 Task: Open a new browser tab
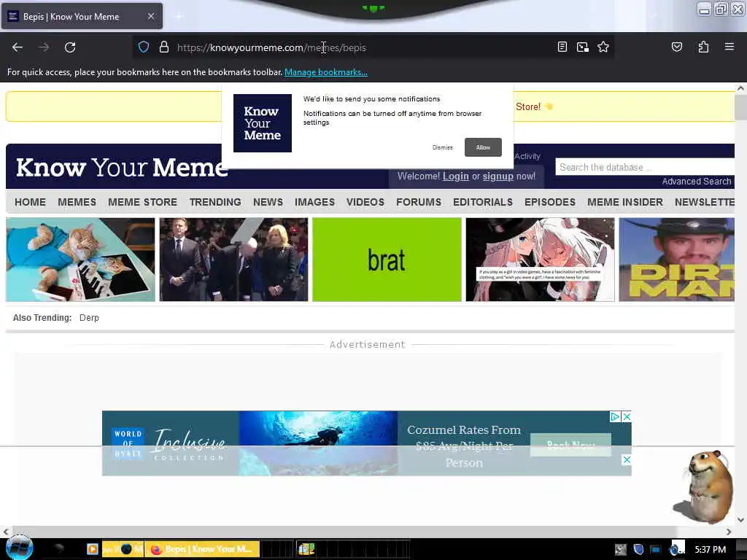tap(178, 17)
